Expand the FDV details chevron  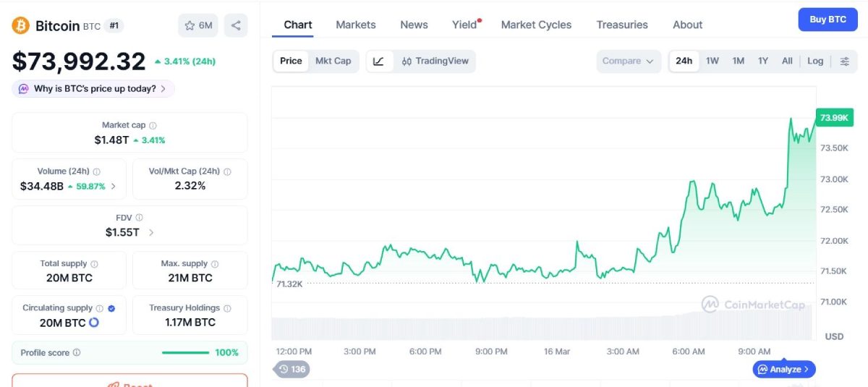151,233
